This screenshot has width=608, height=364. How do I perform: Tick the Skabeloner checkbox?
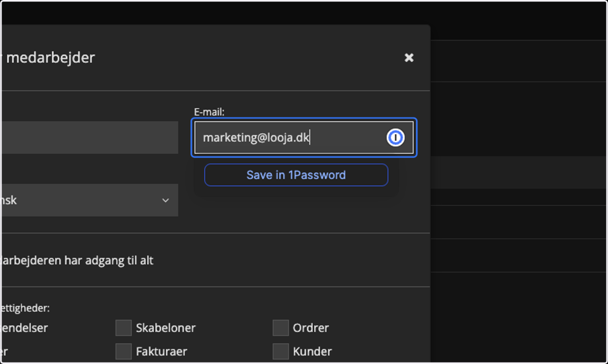tap(124, 328)
